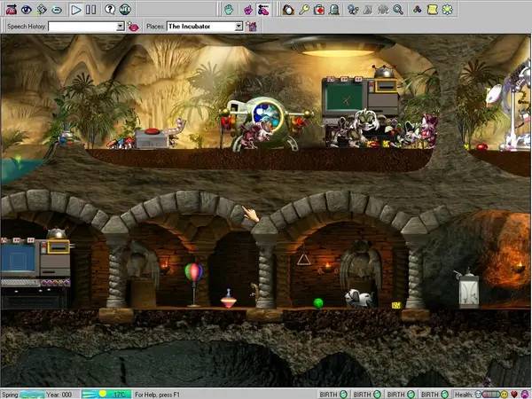Click the red lips speech icon

[134, 27]
